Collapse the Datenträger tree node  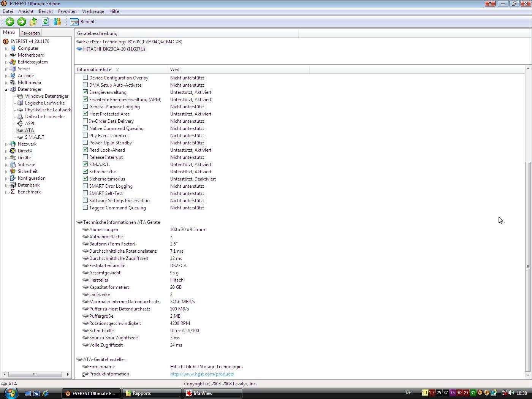(6, 90)
